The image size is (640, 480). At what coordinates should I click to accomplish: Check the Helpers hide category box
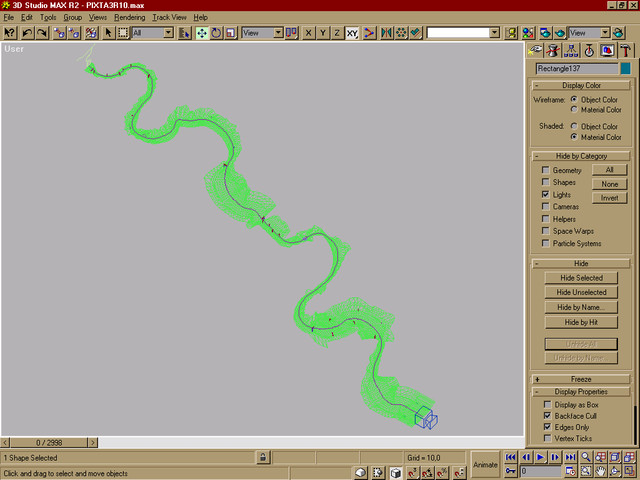pos(545,219)
